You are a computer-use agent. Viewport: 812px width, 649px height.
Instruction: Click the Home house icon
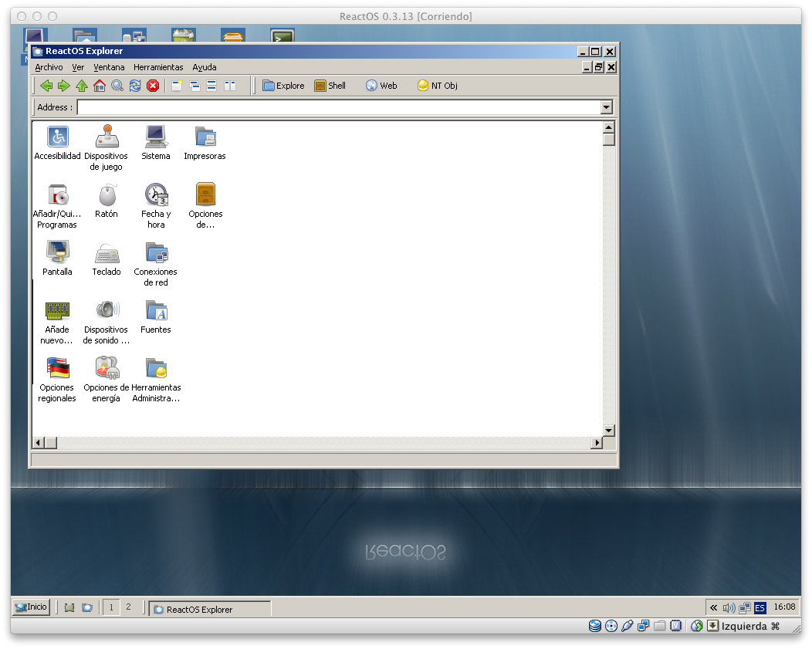coord(100,86)
